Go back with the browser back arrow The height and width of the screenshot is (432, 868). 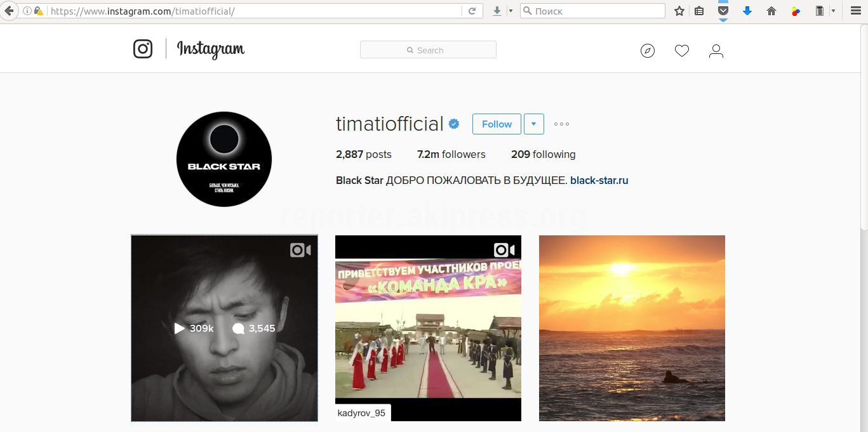8,11
